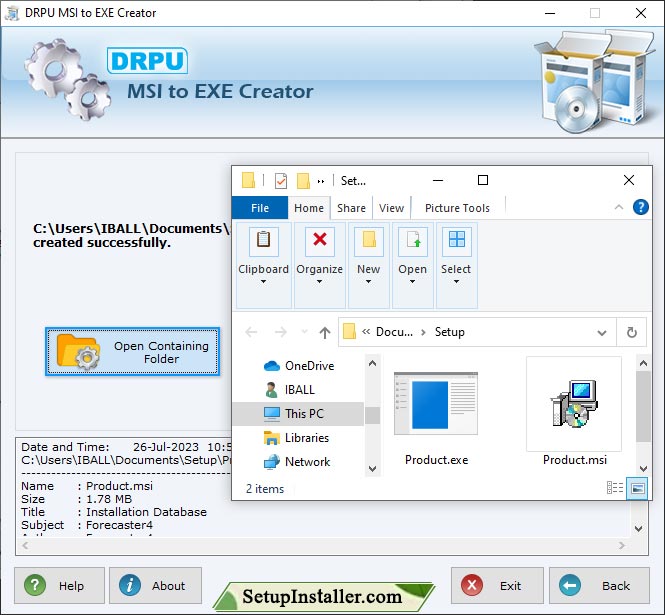
Task: Collapse the Explorer ribbon with chevron
Action: [619, 207]
